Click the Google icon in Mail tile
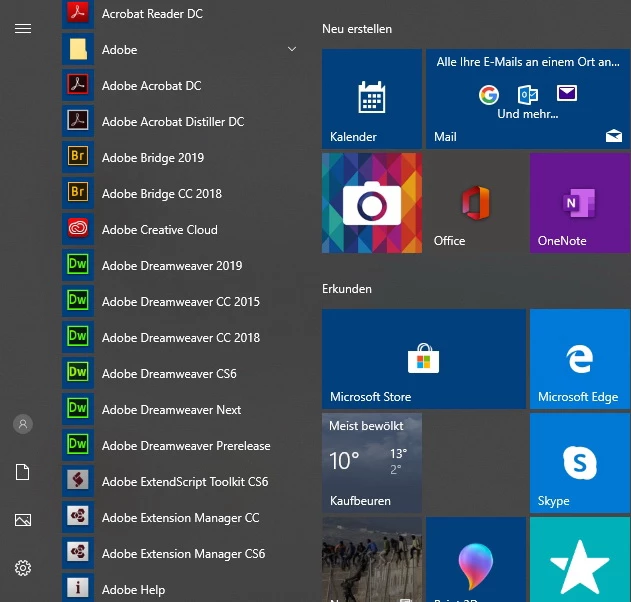Screen dimensions: 631x602 pos(489,95)
